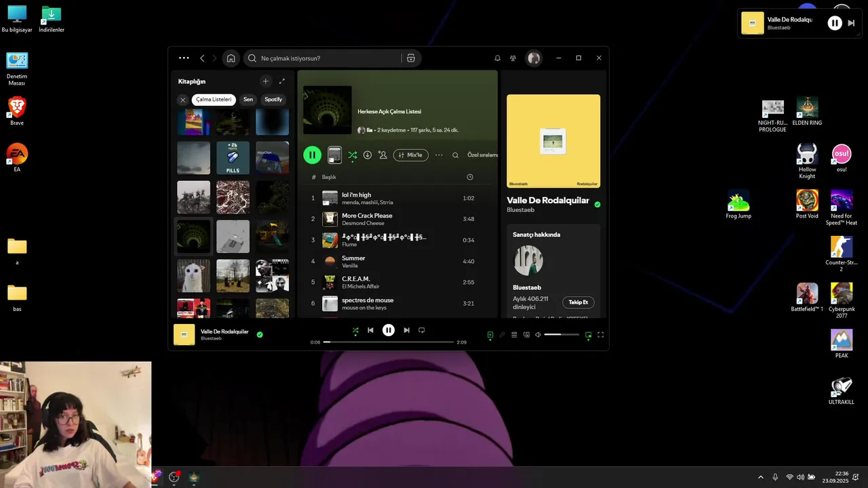The image size is (868, 488).
Task: Enter fullscreen with the expand icon
Action: pyautogui.click(x=600, y=335)
